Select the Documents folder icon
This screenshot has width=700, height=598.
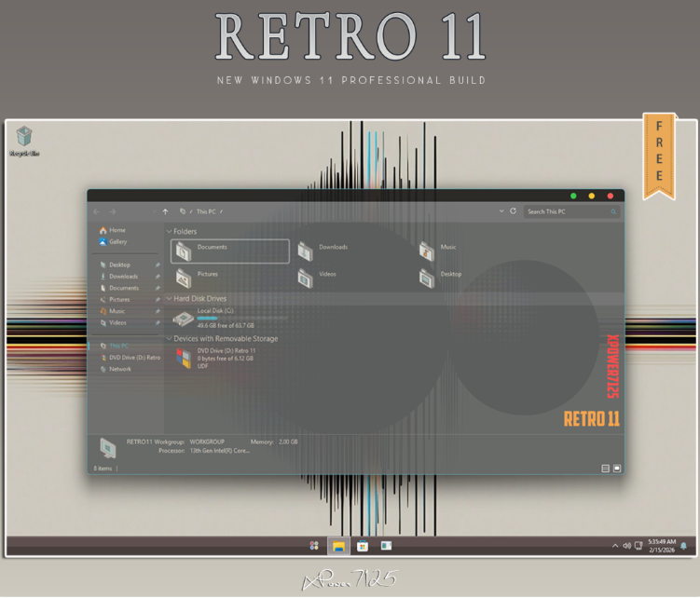[184, 251]
